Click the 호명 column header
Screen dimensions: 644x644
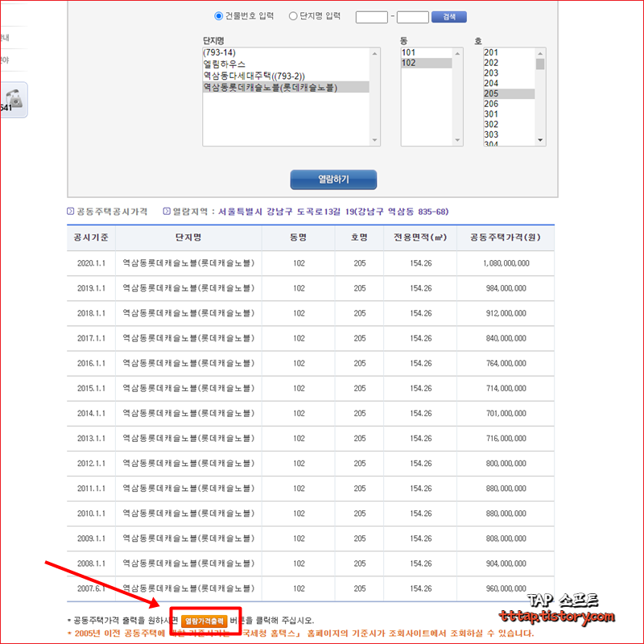[x=359, y=237]
